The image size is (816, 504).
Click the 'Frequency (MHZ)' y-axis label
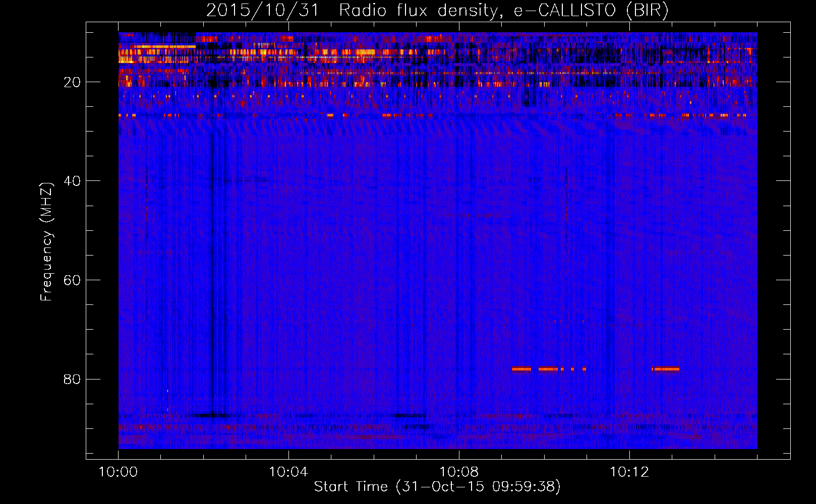[46, 241]
